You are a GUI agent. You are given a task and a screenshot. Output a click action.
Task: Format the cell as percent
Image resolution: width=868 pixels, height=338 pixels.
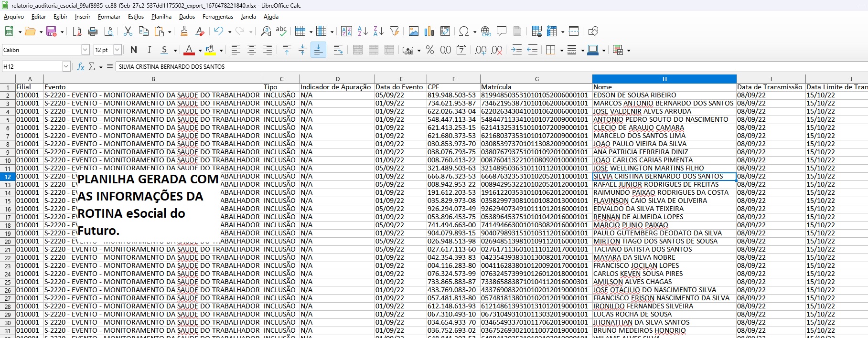tap(429, 50)
